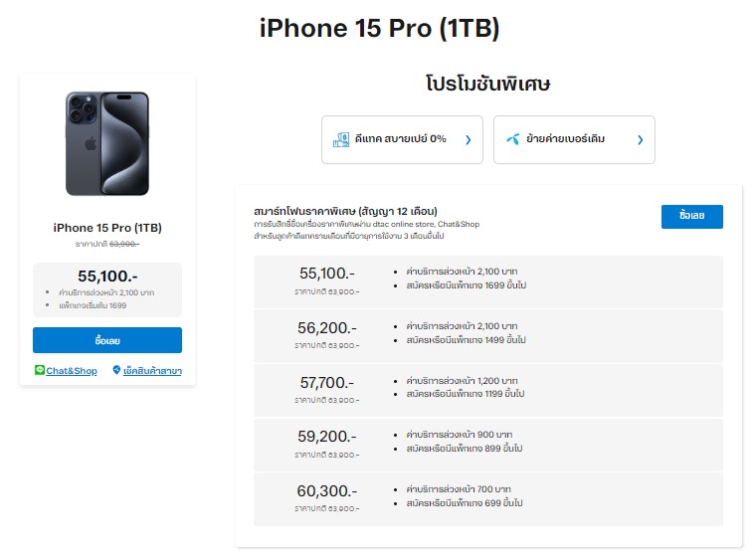Click the location pin icon for branch check

116,370
